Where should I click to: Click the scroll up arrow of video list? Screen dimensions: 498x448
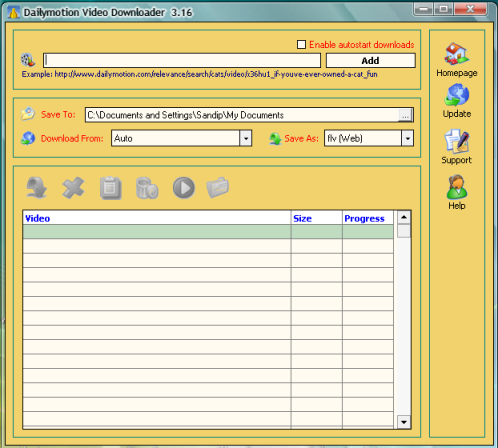pos(404,217)
